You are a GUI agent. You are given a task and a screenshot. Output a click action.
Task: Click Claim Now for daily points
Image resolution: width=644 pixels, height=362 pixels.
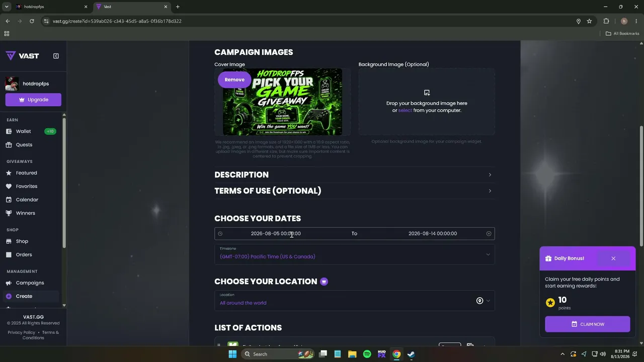587,324
